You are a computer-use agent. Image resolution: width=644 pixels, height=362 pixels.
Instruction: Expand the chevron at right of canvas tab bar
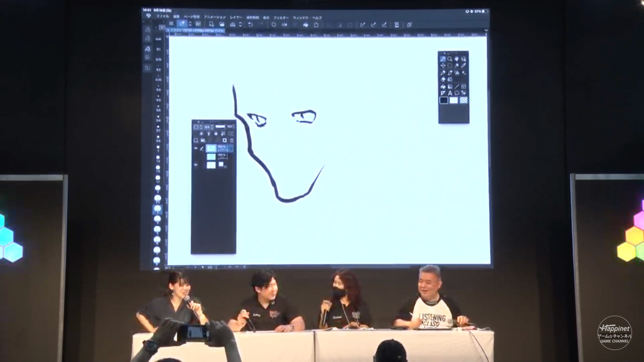click(x=486, y=30)
